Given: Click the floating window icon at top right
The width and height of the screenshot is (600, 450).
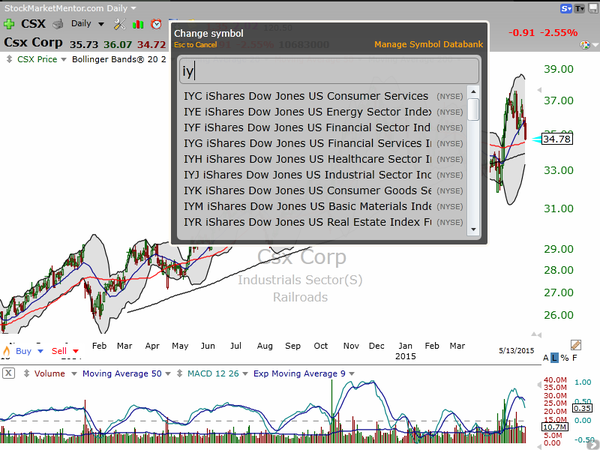Looking at the screenshot, I should 593,8.
